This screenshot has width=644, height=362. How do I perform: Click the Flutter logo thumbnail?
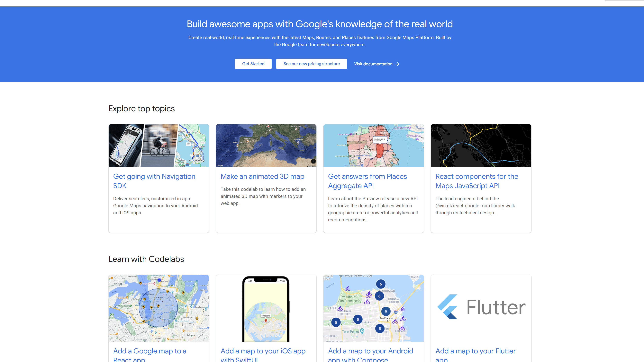point(481,308)
